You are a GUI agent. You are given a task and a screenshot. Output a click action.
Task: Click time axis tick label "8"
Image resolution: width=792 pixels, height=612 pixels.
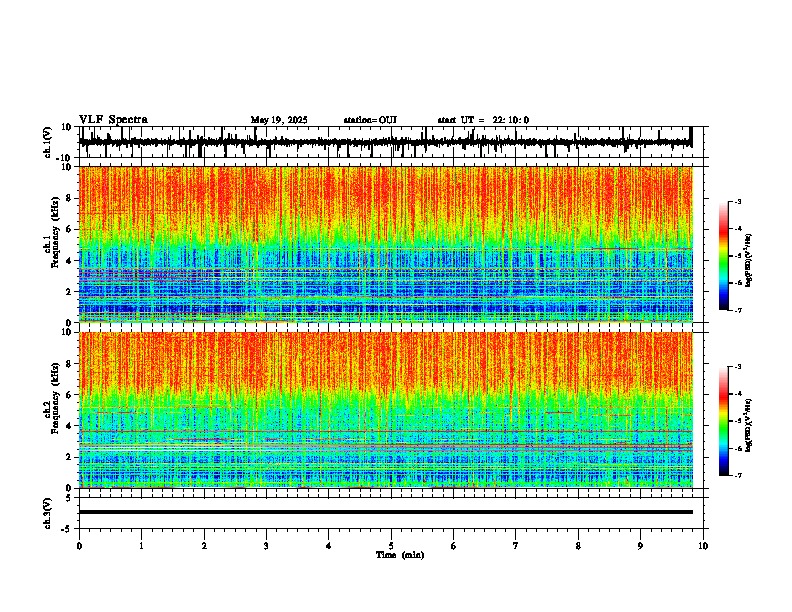coord(578,546)
